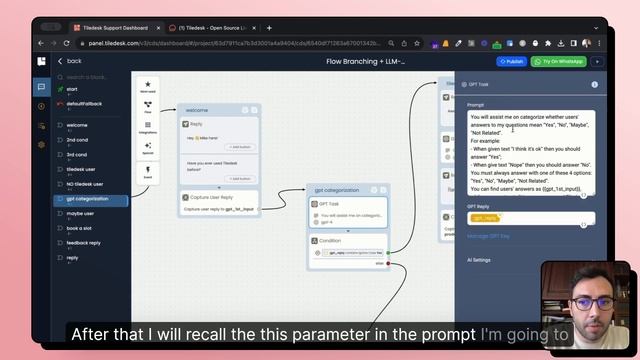Click the Publish button

[x=511, y=62]
